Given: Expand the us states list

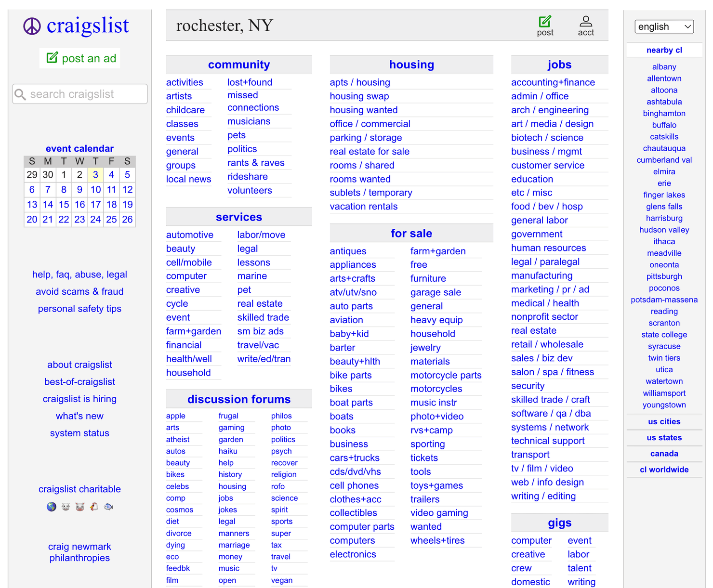Looking at the screenshot, I should [x=664, y=438].
